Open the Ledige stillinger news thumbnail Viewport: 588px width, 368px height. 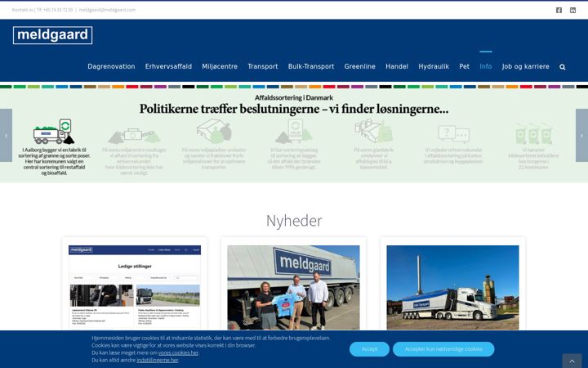coord(135,288)
